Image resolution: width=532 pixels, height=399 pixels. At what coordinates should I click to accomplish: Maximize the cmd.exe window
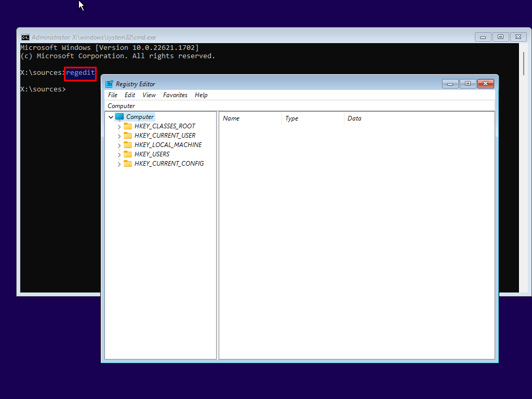point(500,37)
